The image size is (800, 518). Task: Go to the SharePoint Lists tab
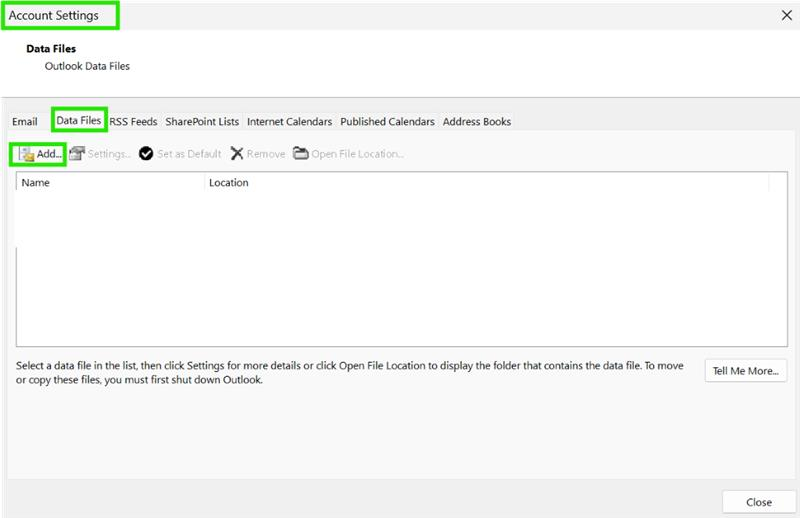[x=202, y=121]
